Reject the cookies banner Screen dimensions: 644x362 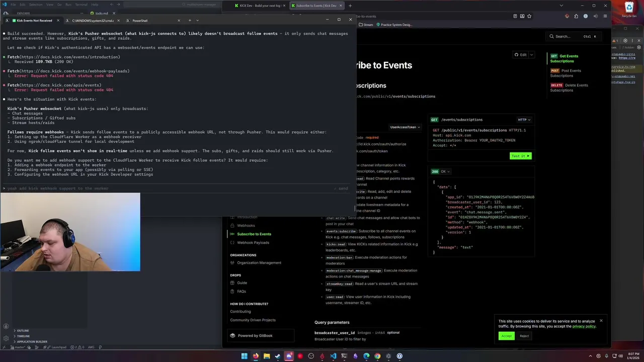coord(524,336)
